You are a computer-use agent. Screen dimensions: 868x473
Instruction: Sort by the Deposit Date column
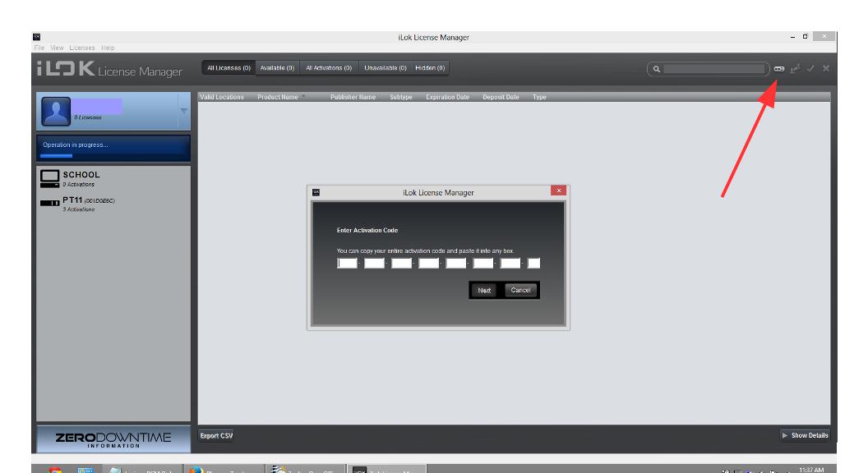501,97
